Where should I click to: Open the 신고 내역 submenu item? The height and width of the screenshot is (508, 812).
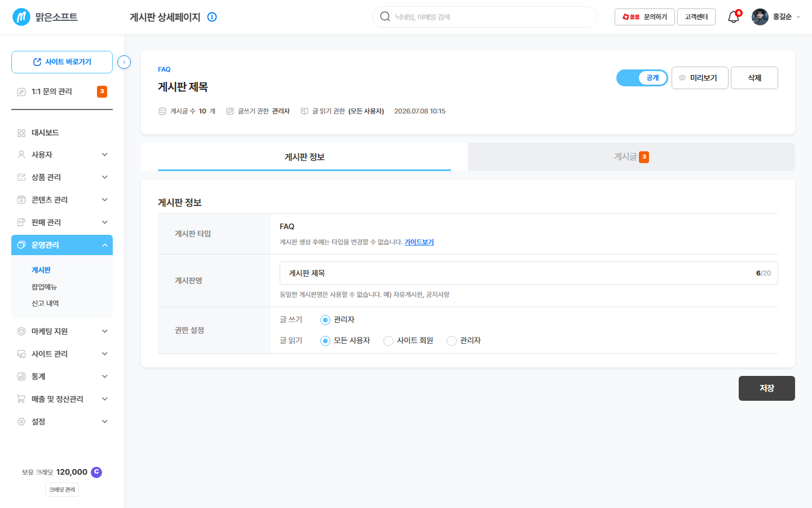pos(45,304)
